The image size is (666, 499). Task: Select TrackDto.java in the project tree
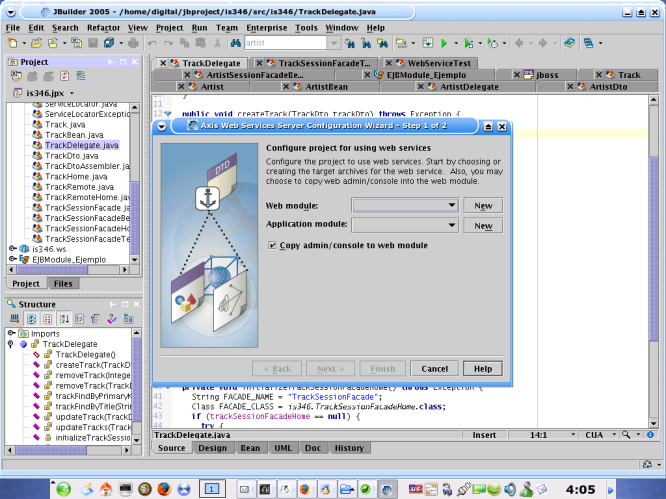[71, 156]
